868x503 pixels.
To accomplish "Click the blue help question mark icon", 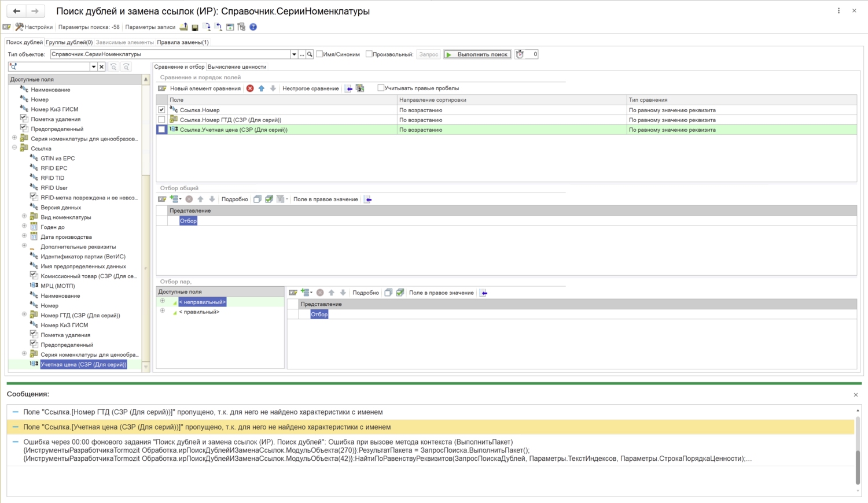I will pyautogui.click(x=253, y=27).
